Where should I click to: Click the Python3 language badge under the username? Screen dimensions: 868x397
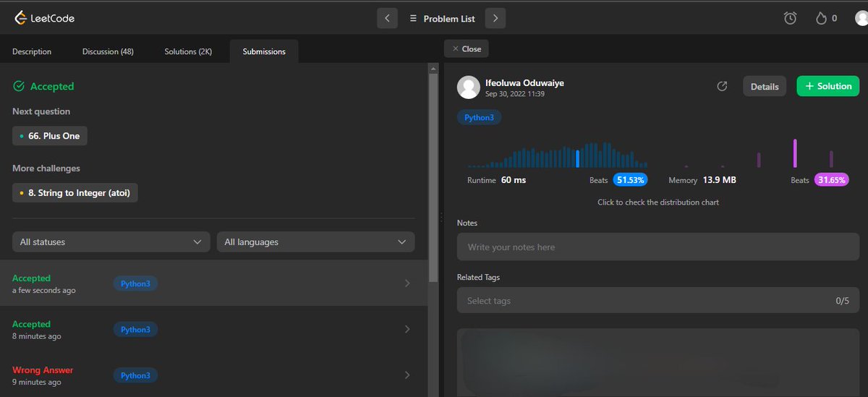pos(479,117)
